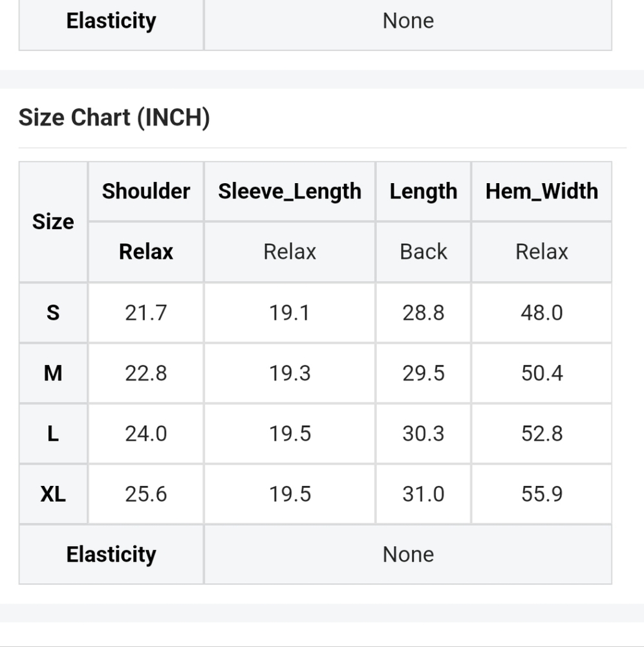The image size is (644, 647).
Task: Click the Elasticity label in bottom table row
Action: pos(111,554)
